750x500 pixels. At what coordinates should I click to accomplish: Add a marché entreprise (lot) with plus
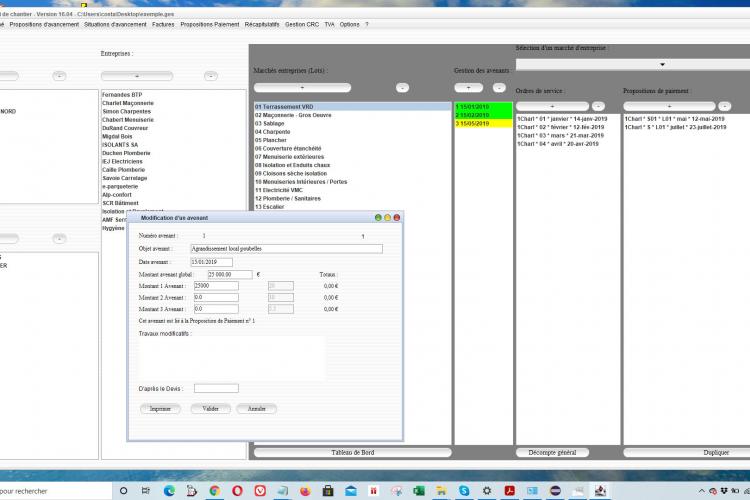click(302, 88)
